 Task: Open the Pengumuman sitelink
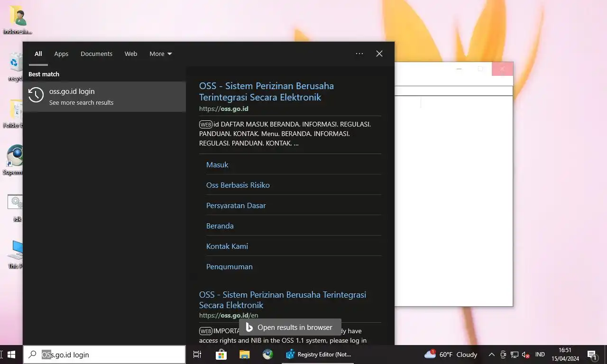pos(230,266)
